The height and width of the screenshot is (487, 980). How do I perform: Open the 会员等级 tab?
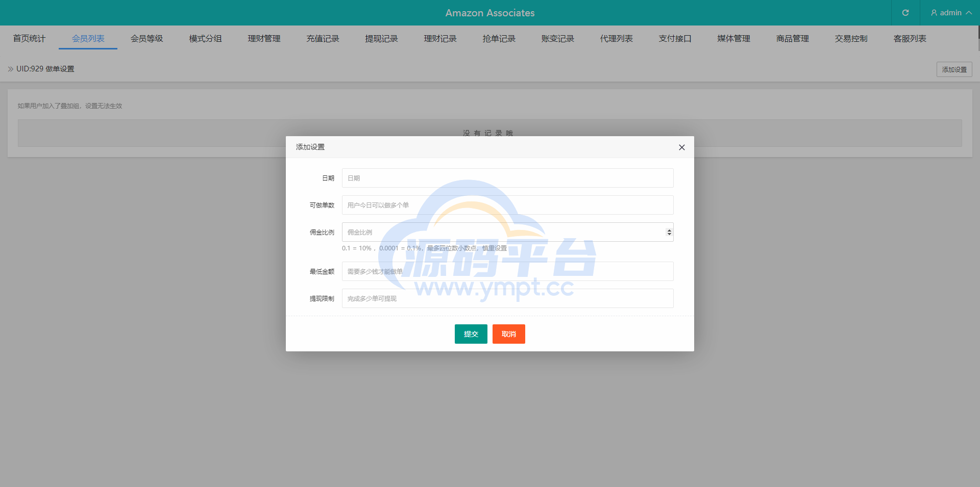point(146,38)
